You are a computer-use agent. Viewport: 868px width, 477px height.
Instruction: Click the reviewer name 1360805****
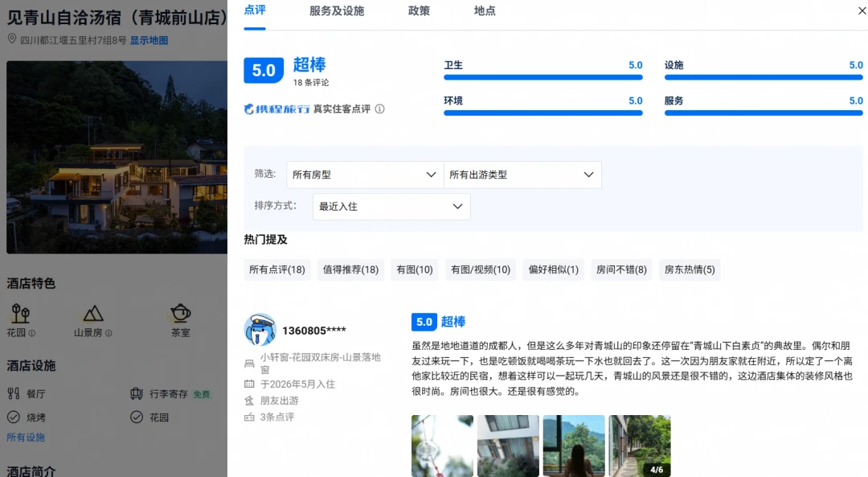click(x=314, y=331)
